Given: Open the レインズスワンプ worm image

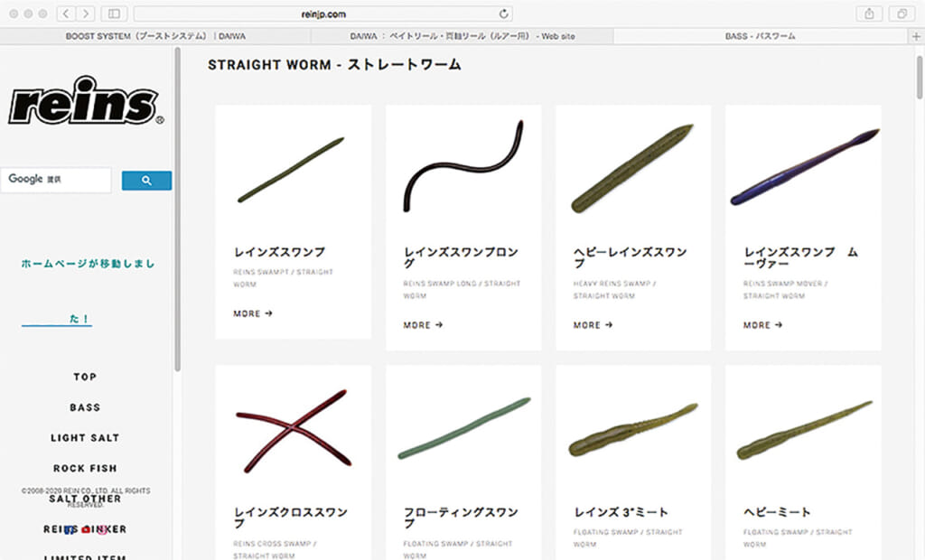Looking at the screenshot, I should pos(292,170).
